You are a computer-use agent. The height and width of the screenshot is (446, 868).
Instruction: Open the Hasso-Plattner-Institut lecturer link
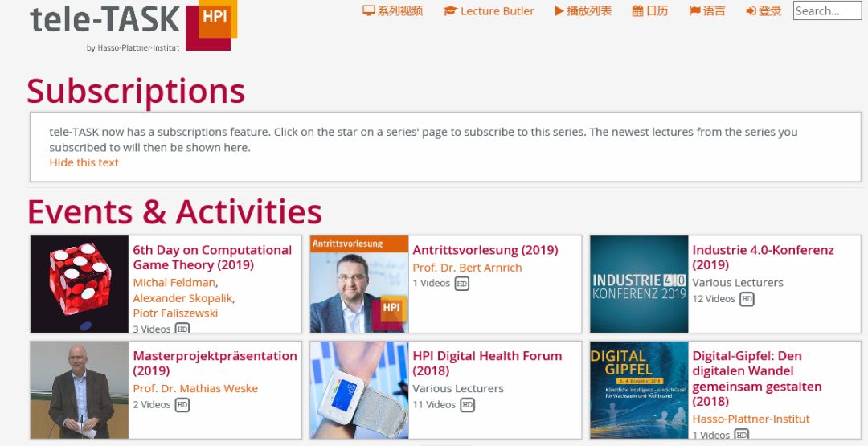pyautogui.click(x=751, y=419)
